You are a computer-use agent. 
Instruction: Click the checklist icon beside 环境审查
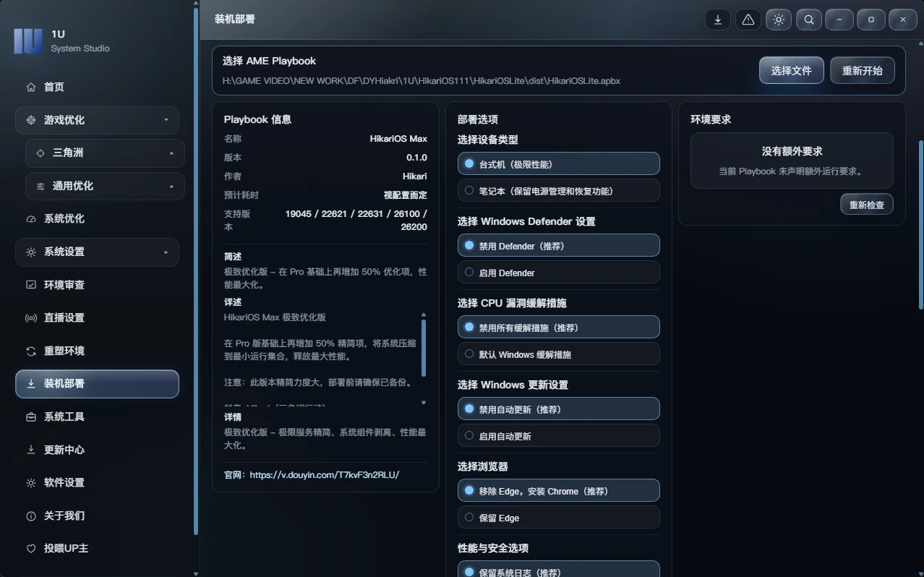(x=31, y=285)
